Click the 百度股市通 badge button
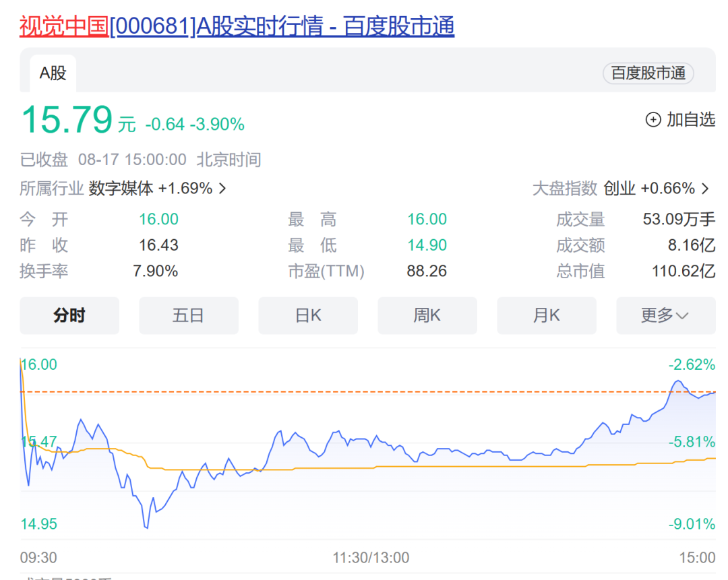Image resolution: width=728 pixels, height=580 pixels. [648, 73]
